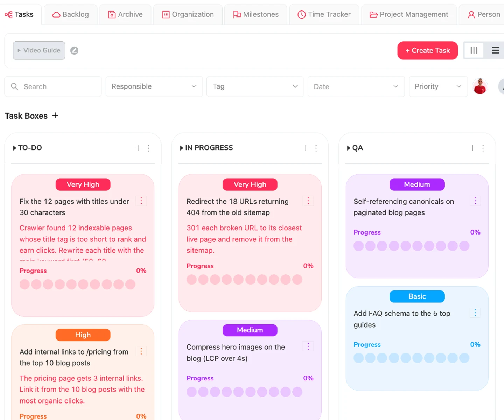Click Medium badge on 'Self-referencing canonicals' card
This screenshot has width=504, height=420.
coord(417,184)
